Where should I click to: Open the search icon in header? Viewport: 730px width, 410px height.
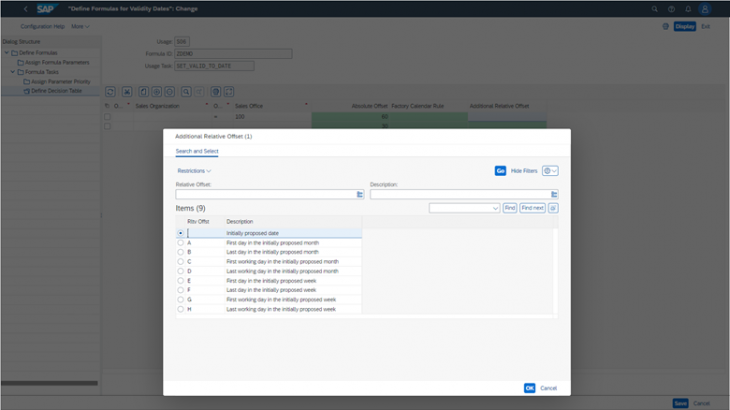(655, 9)
